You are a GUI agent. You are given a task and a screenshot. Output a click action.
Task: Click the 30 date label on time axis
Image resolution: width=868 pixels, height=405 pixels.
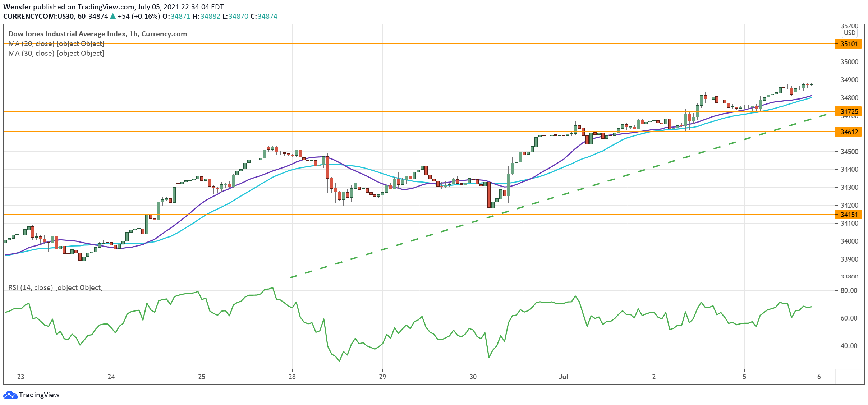[x=473, y=377]
